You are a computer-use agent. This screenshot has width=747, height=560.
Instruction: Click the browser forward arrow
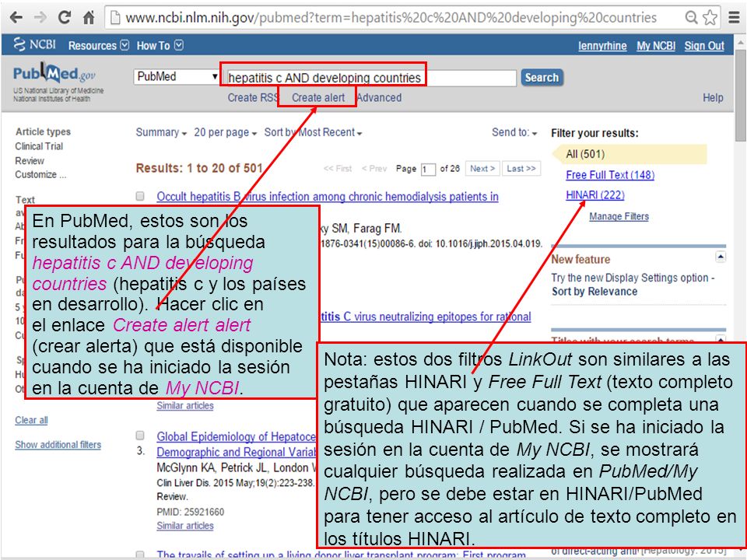[40, 18]
